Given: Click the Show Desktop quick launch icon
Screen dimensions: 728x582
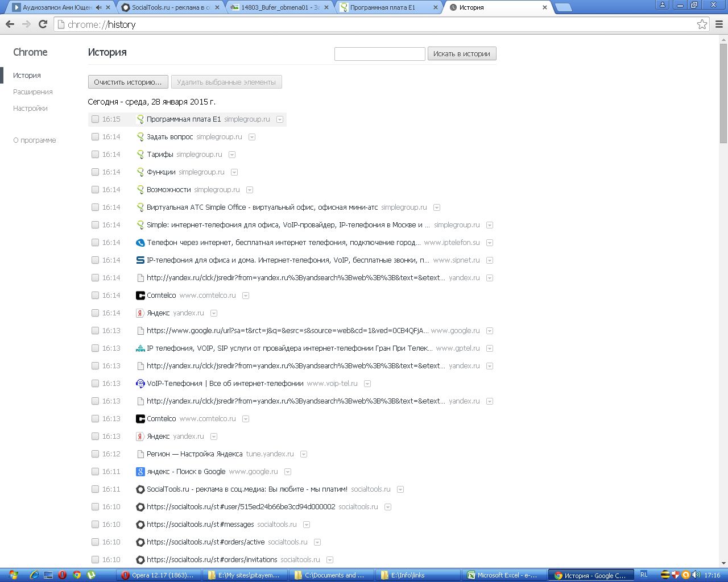Looking at the screenshot, I should click(x=48, y=575).
